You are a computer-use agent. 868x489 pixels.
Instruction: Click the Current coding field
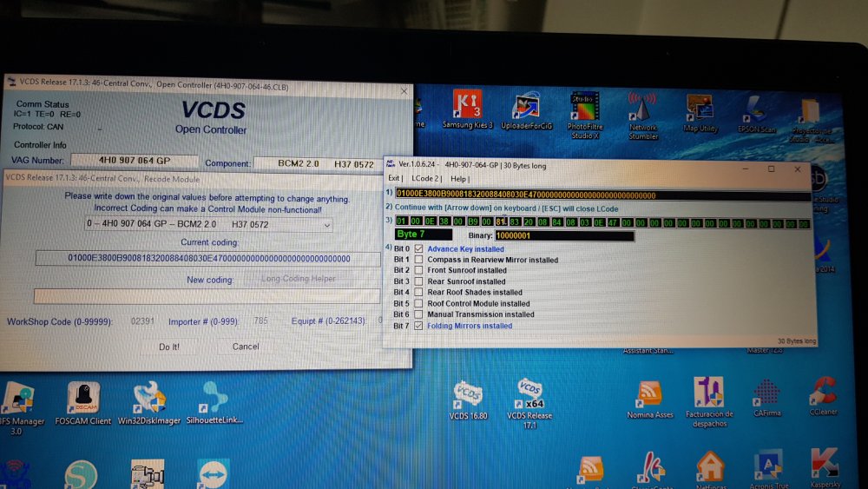coord(208,258)
